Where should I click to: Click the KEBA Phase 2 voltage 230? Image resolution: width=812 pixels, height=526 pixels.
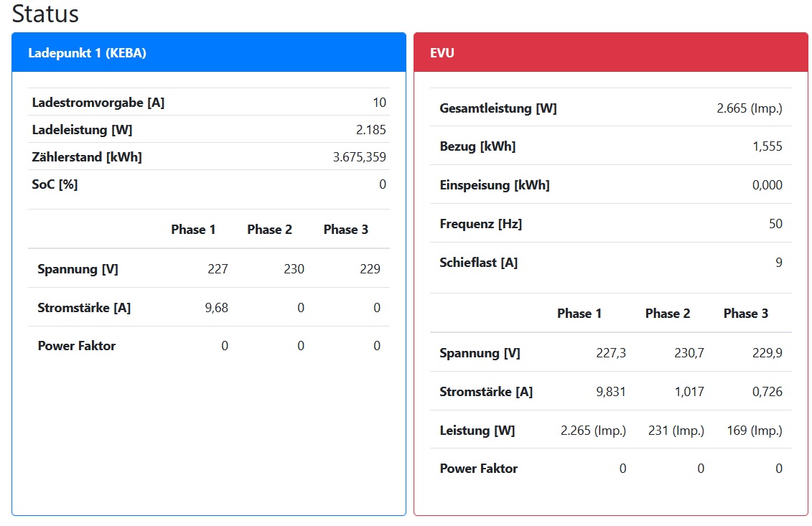pyautogui.click(x=294, y=269)
